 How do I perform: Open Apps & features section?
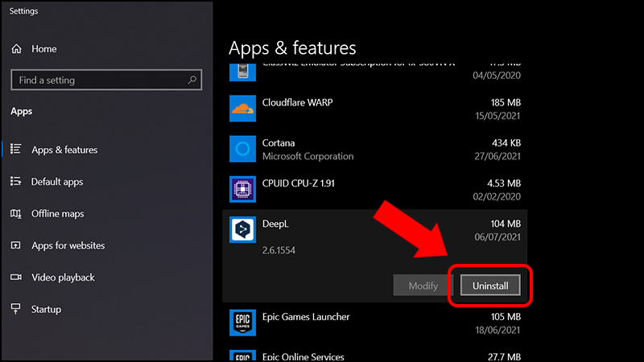click(64, 150)
